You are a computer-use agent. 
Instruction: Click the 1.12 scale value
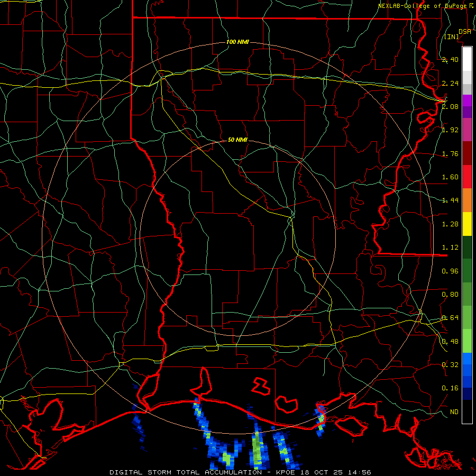(x=450, y=248)
